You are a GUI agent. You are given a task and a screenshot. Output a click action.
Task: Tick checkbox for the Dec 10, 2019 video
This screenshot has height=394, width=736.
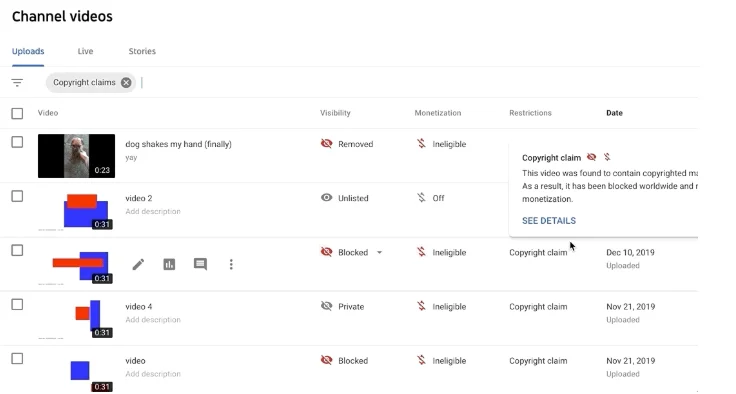[17, 250]
